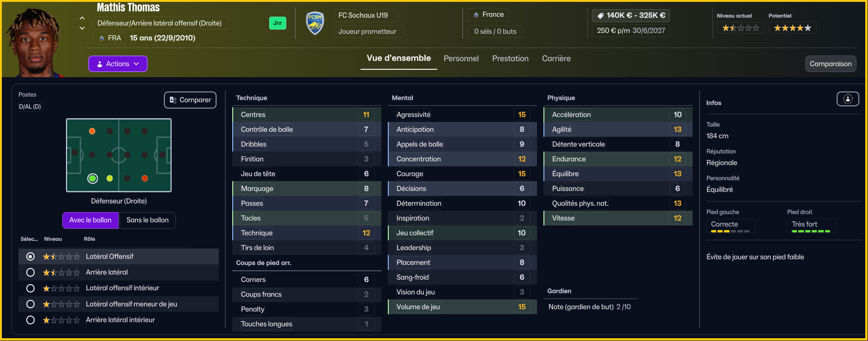Select the Arrière latéral role radio button
The height and width of the screenshot is (341, 868).
pos(30,273)
